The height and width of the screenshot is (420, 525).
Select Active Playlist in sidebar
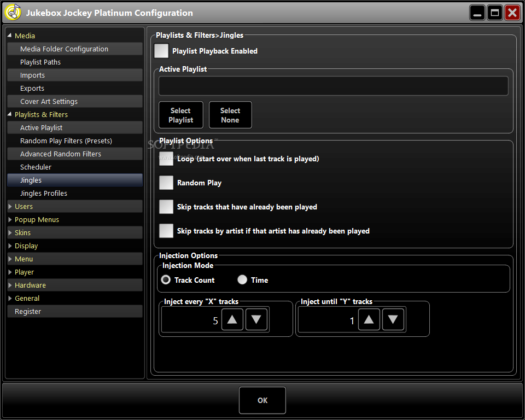click(75, 127)
